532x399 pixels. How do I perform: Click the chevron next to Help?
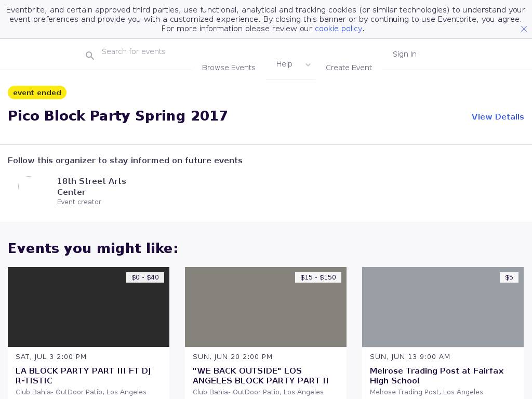click(308, 65)
